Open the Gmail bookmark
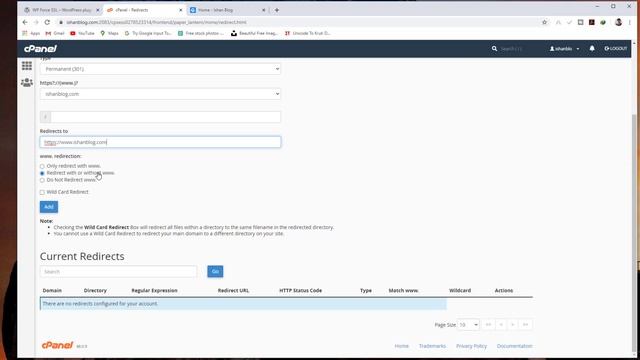Viewport: 640px width, 360px height. [55, 33]
